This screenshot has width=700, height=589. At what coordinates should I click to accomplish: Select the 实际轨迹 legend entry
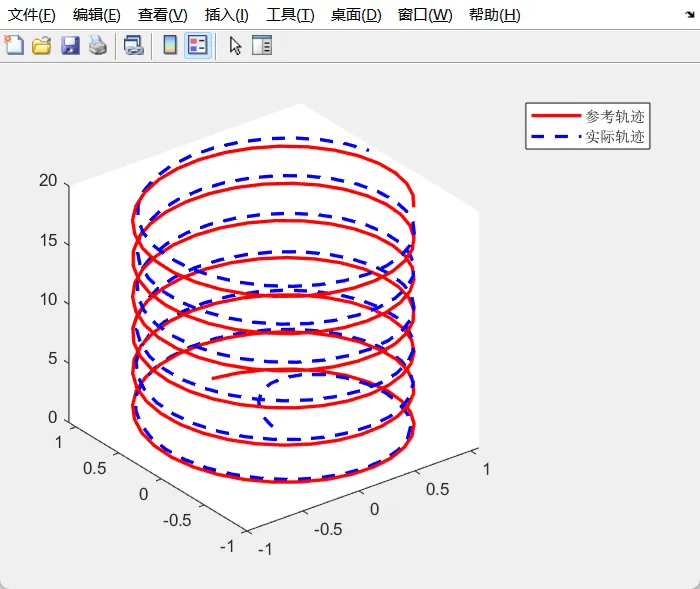(588, 136)
